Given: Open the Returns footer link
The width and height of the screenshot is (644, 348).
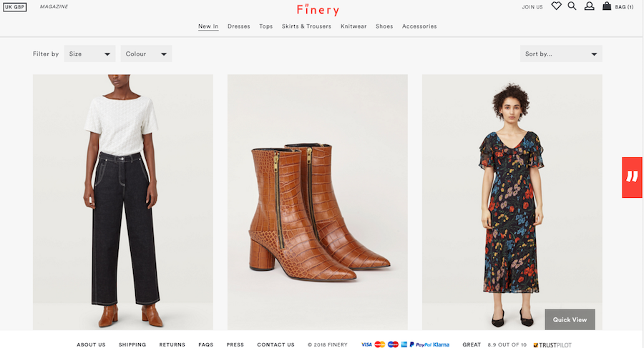Looking at the screenshot, I should (172, 344).
